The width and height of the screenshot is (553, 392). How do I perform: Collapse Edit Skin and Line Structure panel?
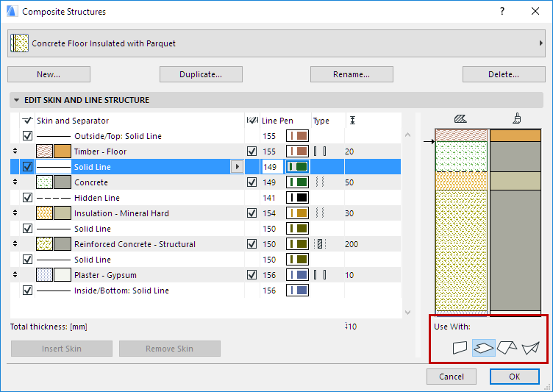(x=16, y=100)
